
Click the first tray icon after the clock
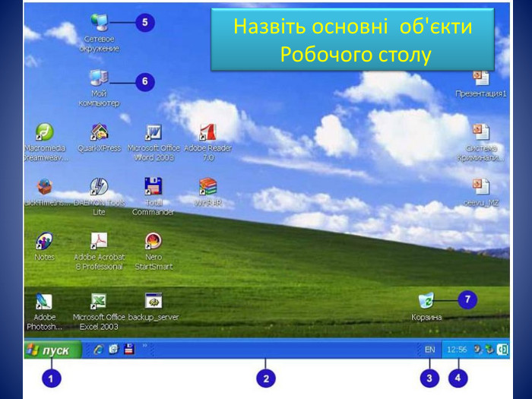[478, 350]
